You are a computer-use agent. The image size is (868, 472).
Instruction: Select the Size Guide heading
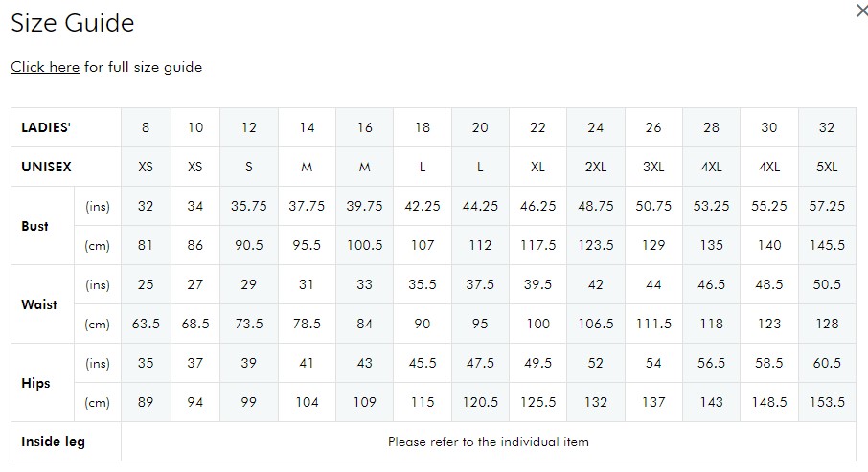73,23
